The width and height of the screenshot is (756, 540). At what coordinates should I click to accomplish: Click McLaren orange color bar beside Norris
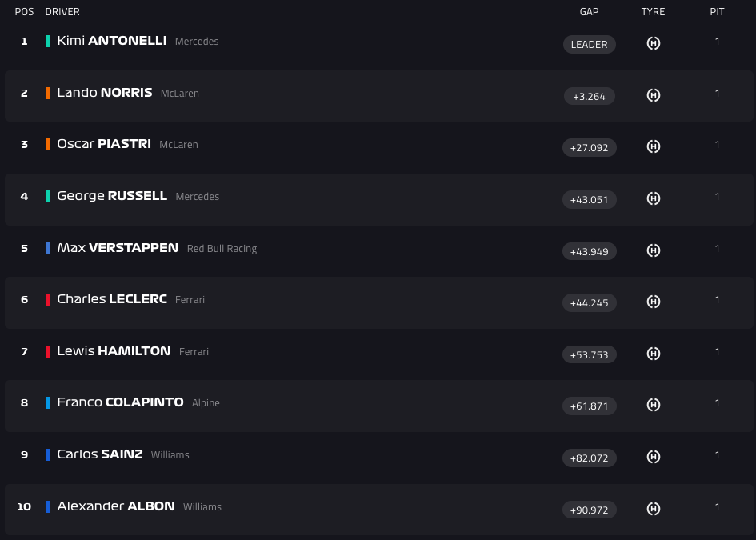point(48,93)
